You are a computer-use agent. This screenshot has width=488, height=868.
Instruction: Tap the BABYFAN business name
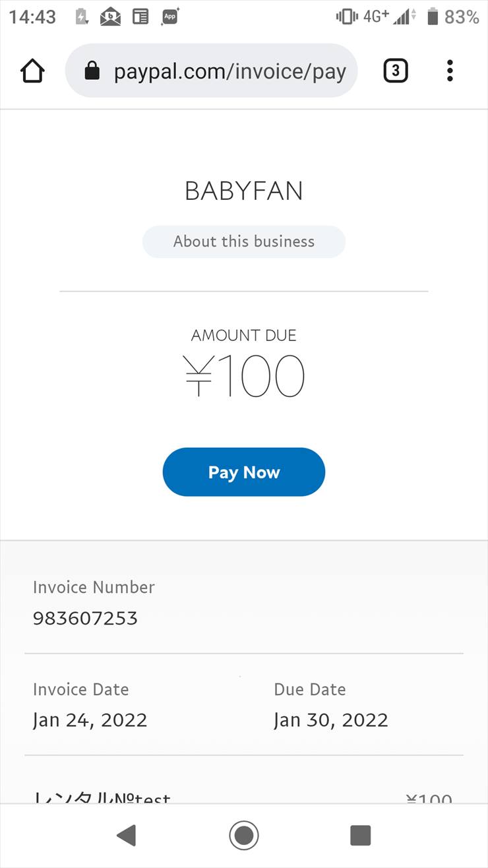click(x=244, y=191)
